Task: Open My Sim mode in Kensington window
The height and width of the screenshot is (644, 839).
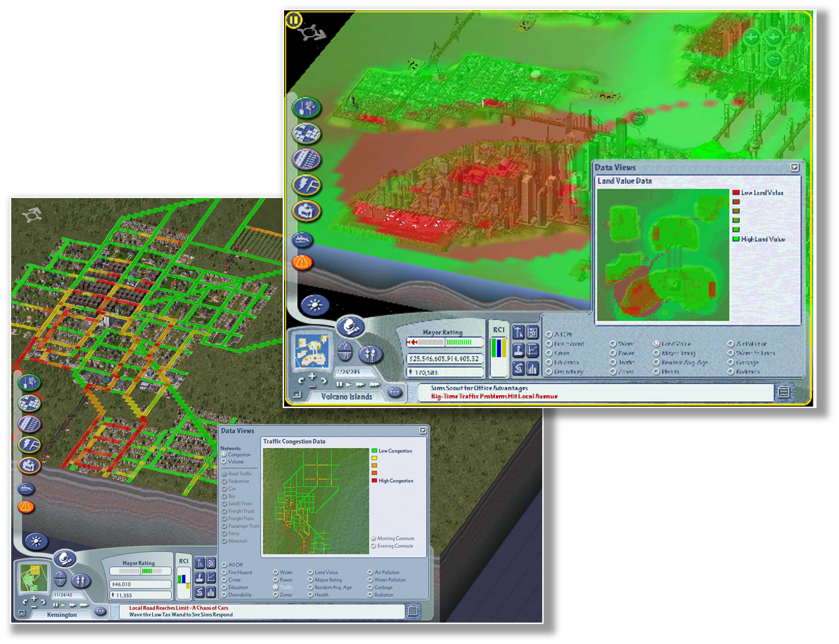Action: (x=80, y=581)
